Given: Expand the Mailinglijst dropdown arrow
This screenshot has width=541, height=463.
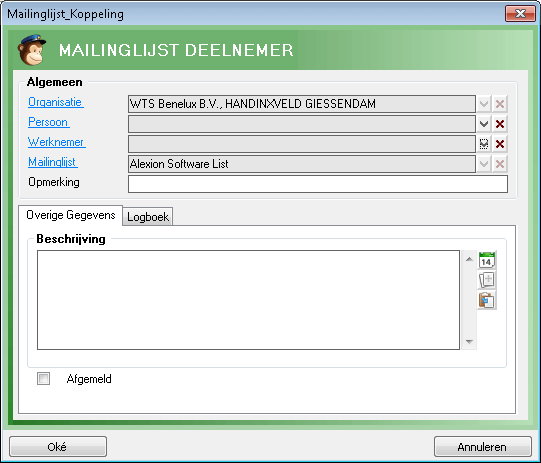Looking at the screenshot, I should [484, 164].
